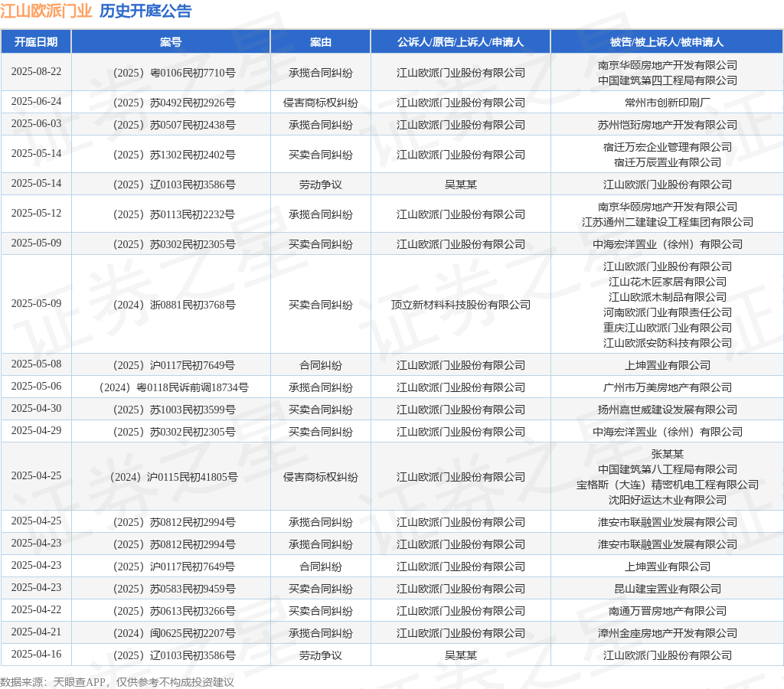
Task: Click the 案号 column header
Action: [x=171, y=42]
